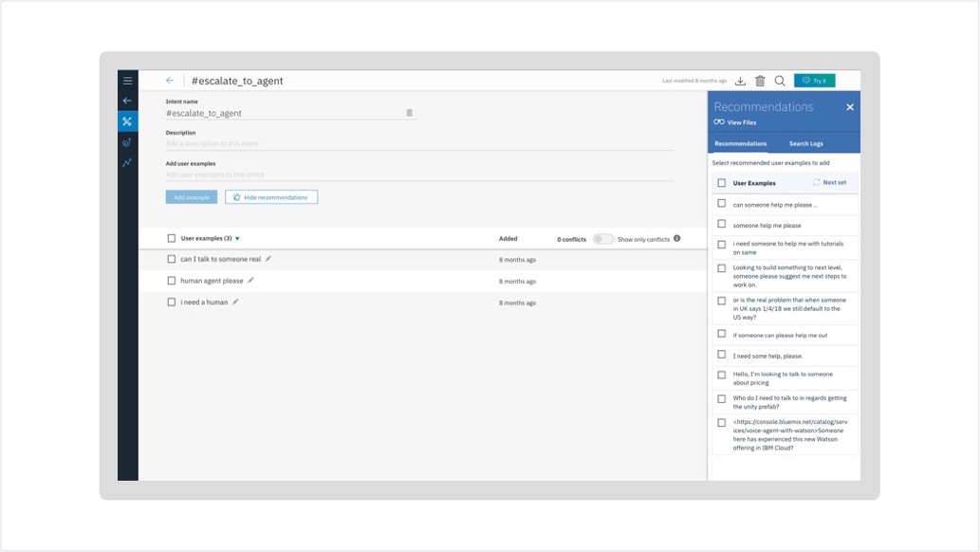Edit 'i need a human' pencil icon
This screenshot has height=552, width=980.
[x=235, y=302]
